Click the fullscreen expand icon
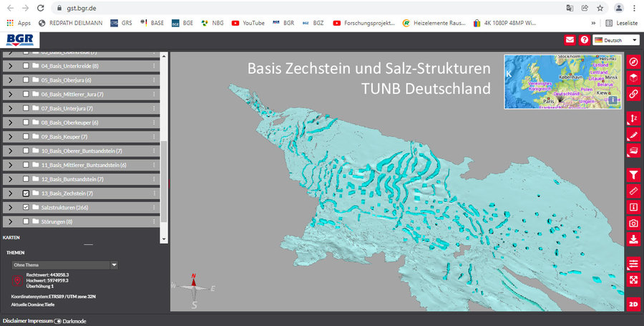 633,279
